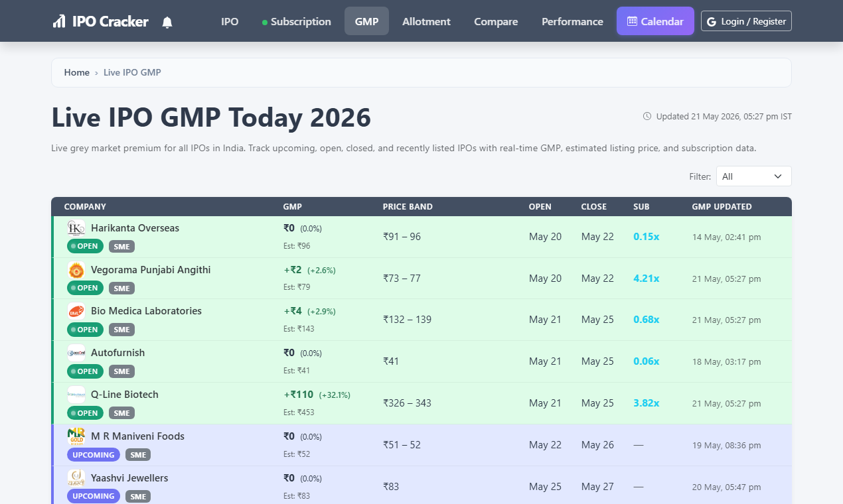
Task: Click the Live IPO GMP breadcrumb text
Action: pos(132,72)
